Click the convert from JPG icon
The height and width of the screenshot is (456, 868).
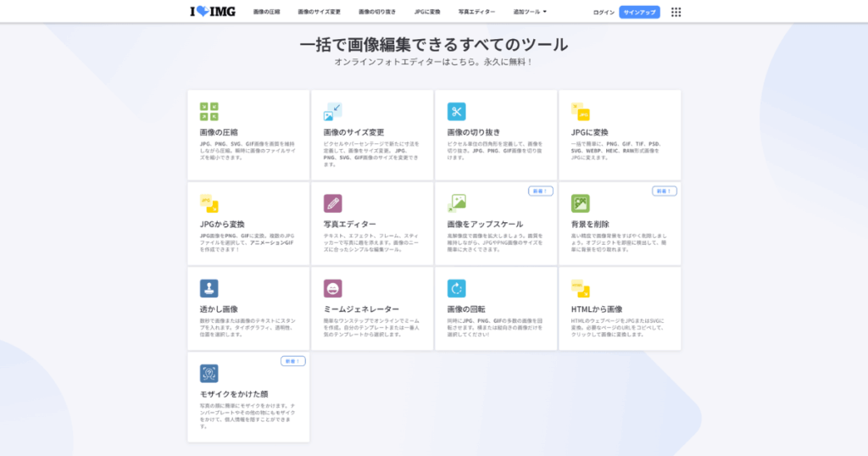[209, 203]
